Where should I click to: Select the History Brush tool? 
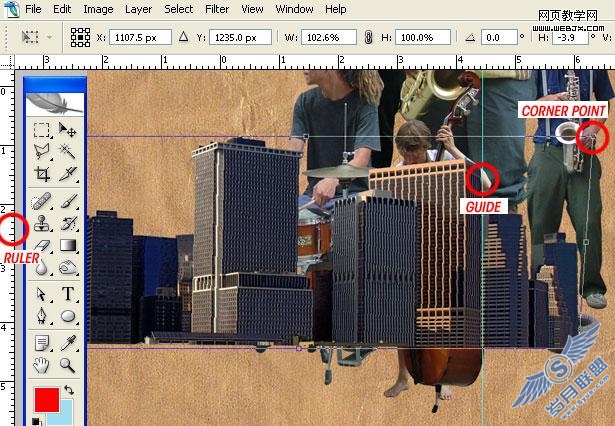tap(68, 223)
